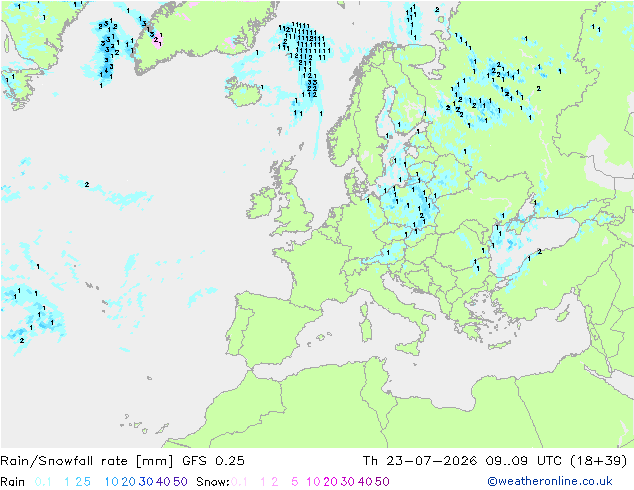Pick the Snow legend 20 value

330,482
